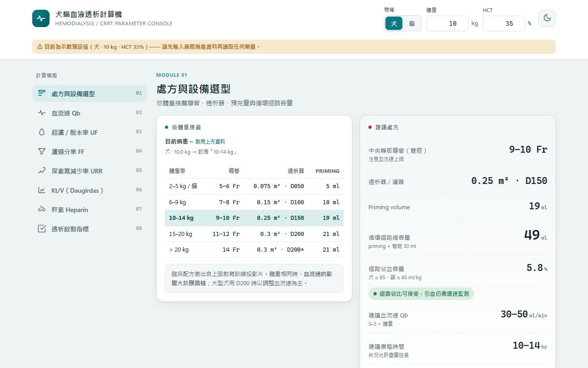The image size is (588, 368).
Task: Open the 濾過分率 FF module
Action: pos(90,151)
